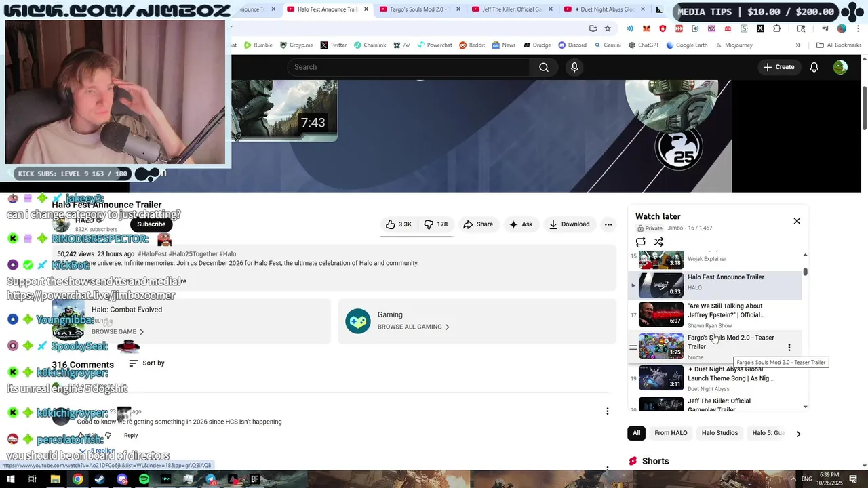This screenshot has height=488, width=868.
Task: Bookmark this page with the star icon
Action: [608, 28]
